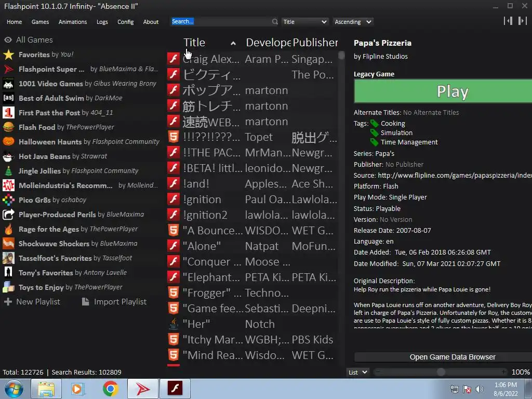Select the "!gnition2" game row

[252, 215]
